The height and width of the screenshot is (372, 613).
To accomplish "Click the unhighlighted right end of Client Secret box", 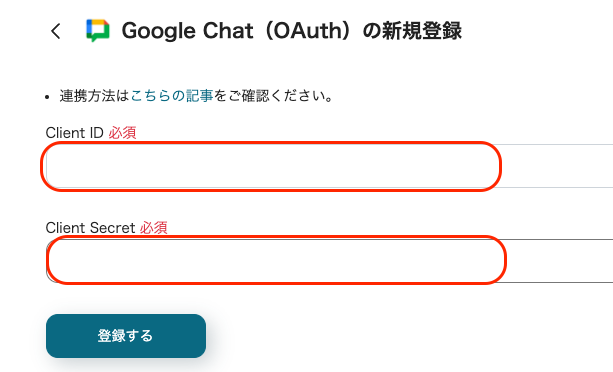I will [x=560, y=261].
